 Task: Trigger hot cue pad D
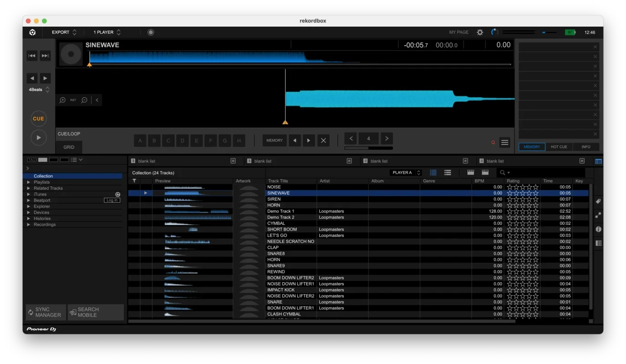[x=182, y=141]
